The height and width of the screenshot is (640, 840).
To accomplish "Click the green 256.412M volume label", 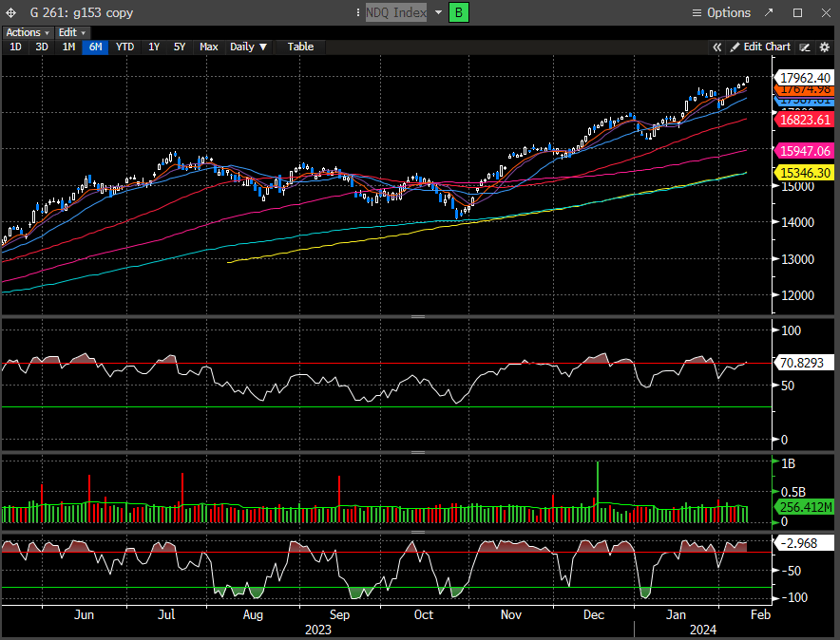I will [x=805, y=507].
